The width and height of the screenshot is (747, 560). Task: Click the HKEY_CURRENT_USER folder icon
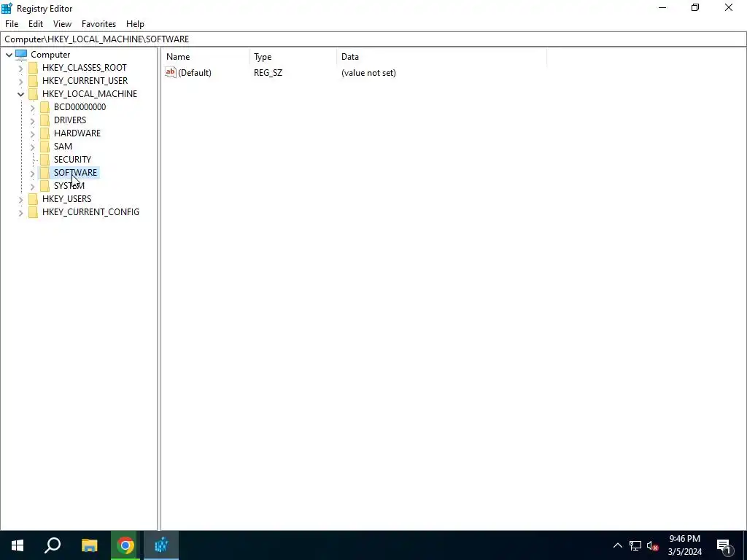pos(34,81)
